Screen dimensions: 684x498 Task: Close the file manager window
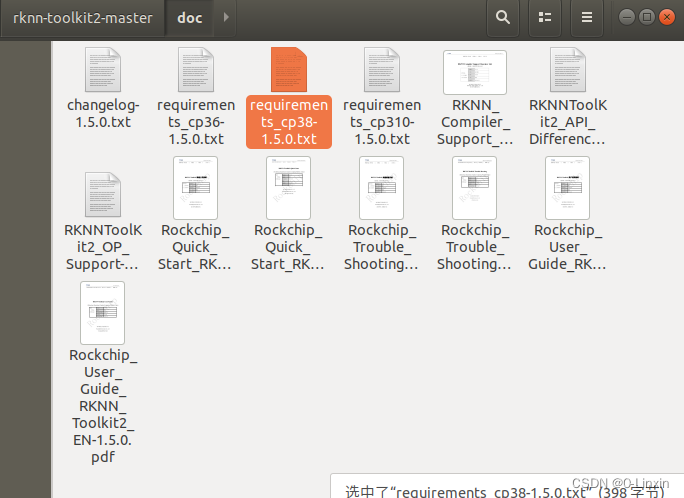[x=667, y=17]
